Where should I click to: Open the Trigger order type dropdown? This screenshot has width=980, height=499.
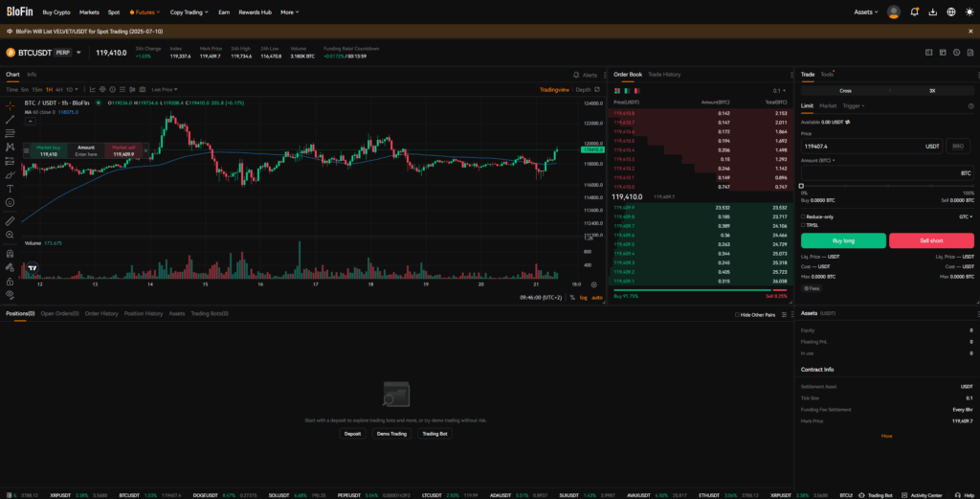point(853,105)
